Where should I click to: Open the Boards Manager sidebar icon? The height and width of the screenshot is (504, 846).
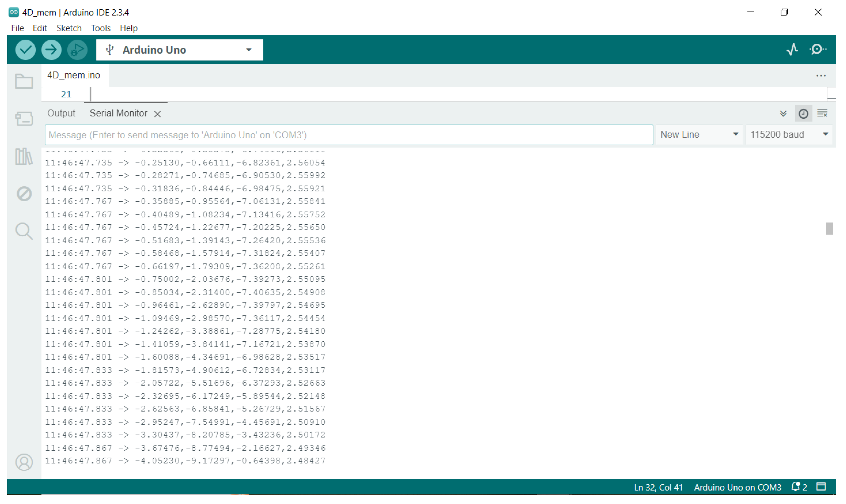click(24, 118)
